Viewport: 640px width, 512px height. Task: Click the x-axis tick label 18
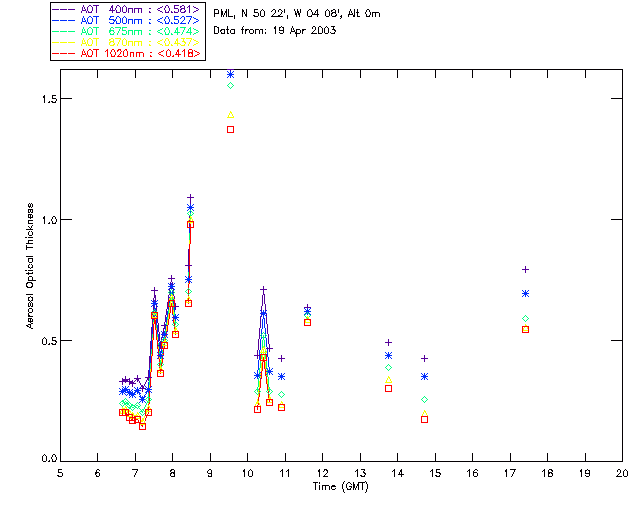coord(547,473)
